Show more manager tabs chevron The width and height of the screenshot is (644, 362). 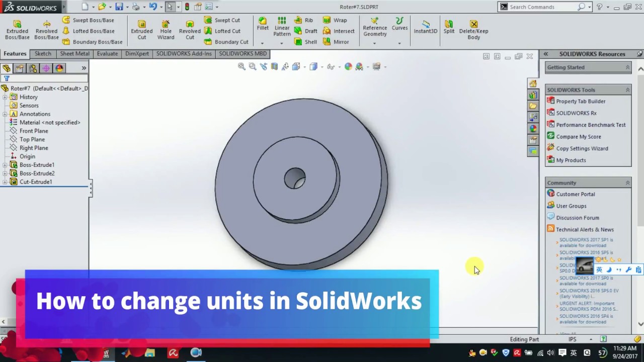point(84,68)
